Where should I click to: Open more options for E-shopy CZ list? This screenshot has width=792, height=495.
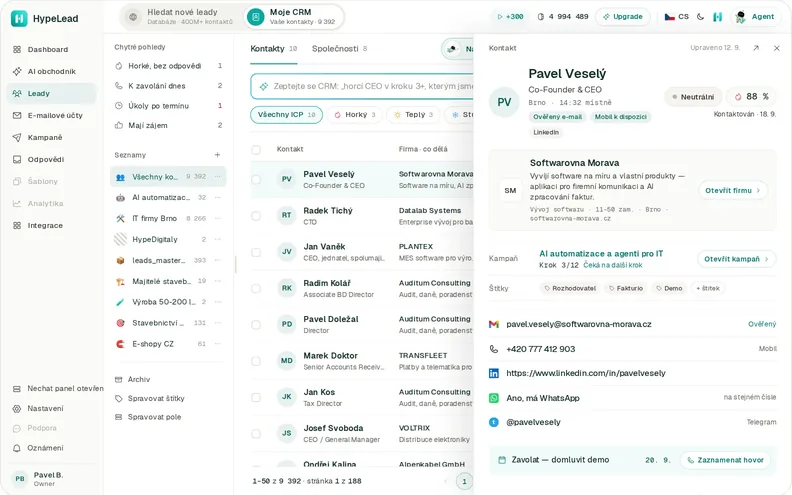coord(218,343)
